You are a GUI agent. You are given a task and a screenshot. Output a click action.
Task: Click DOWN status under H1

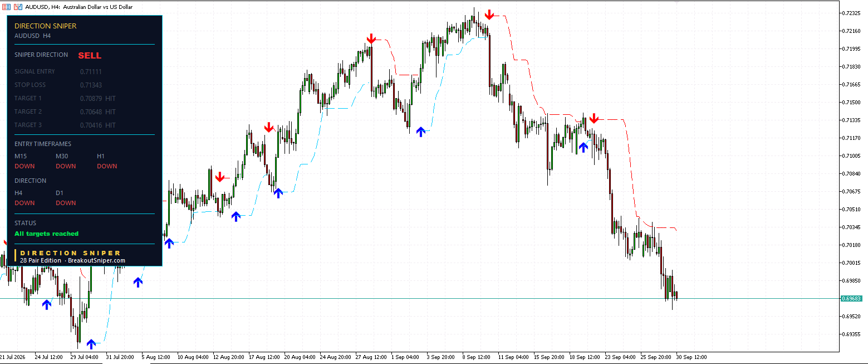pos(107,166)
